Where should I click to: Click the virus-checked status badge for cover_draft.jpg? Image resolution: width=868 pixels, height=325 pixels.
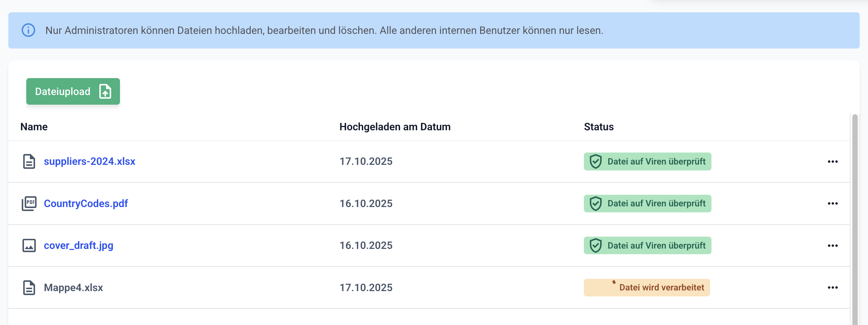[647, 246]
